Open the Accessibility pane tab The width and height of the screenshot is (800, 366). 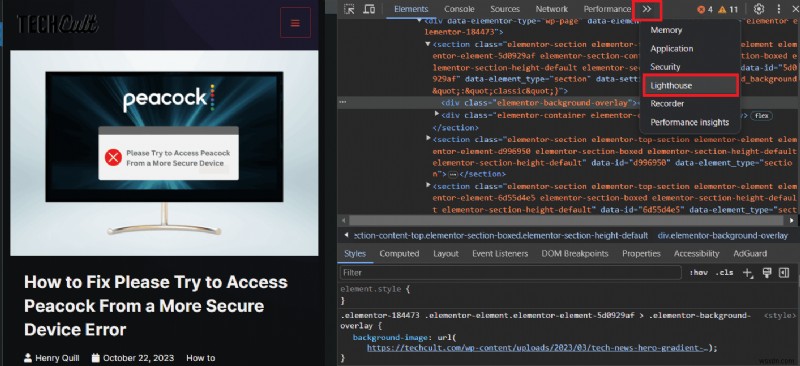696,254
